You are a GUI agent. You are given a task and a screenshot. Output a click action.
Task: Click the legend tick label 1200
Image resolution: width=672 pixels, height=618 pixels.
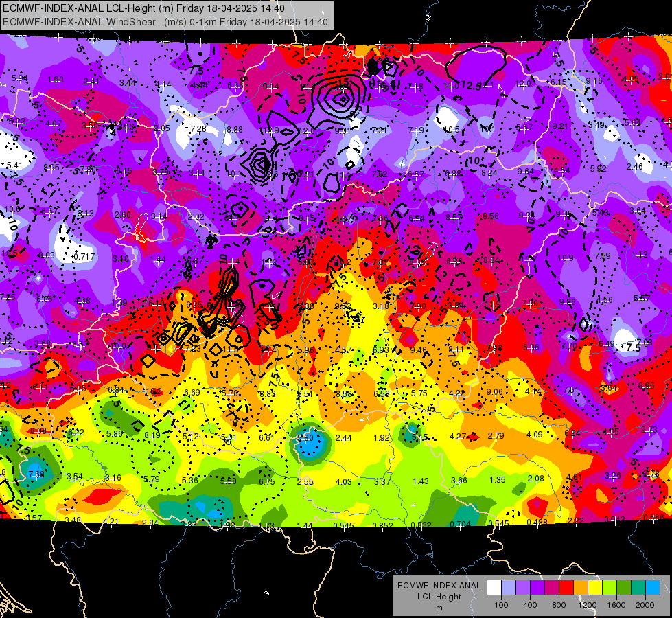coord(588,605)
